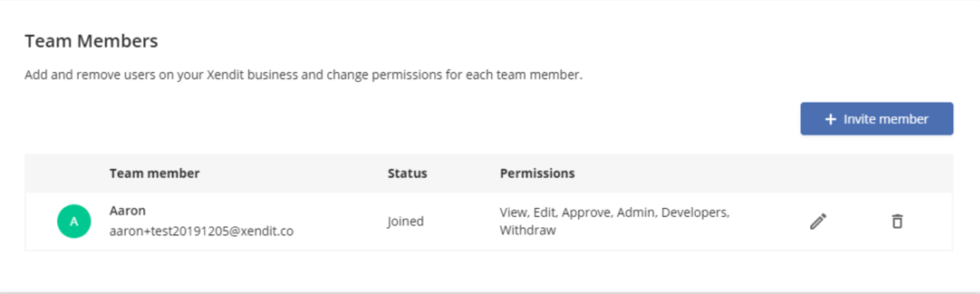
Task: Select Aaron's green avatar circle
Action: [74, 221]
